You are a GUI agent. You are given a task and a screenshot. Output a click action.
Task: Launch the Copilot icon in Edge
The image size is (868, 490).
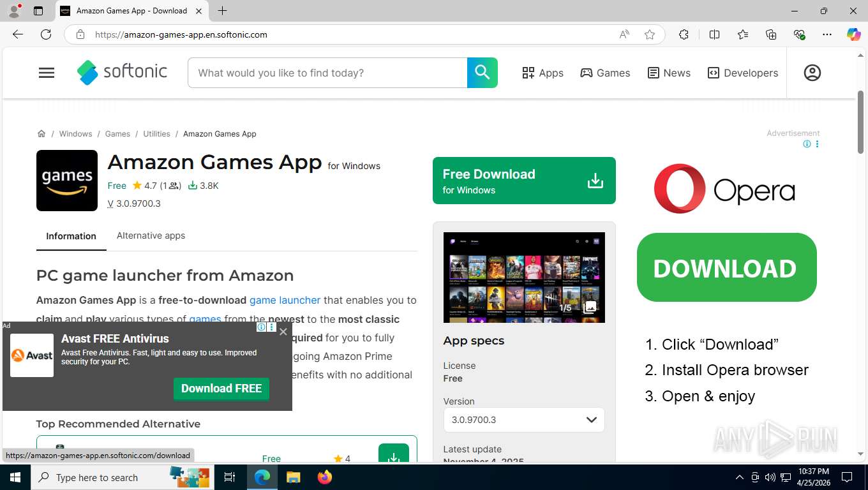pyautogui.click(x=853, y=34)
